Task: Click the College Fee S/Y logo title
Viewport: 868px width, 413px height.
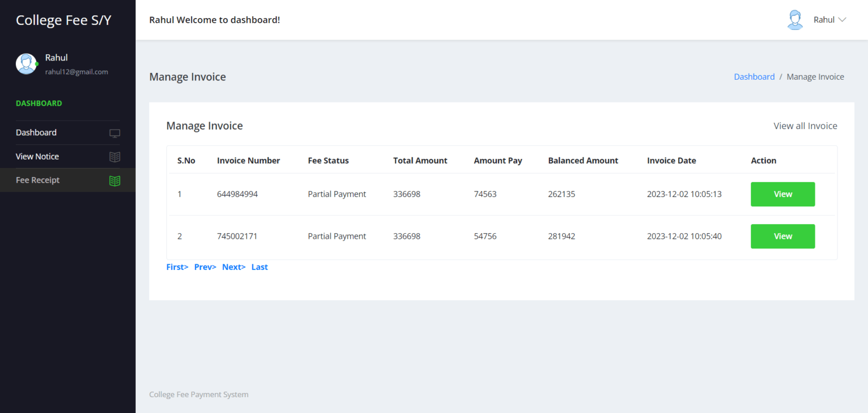Action: 63,20
